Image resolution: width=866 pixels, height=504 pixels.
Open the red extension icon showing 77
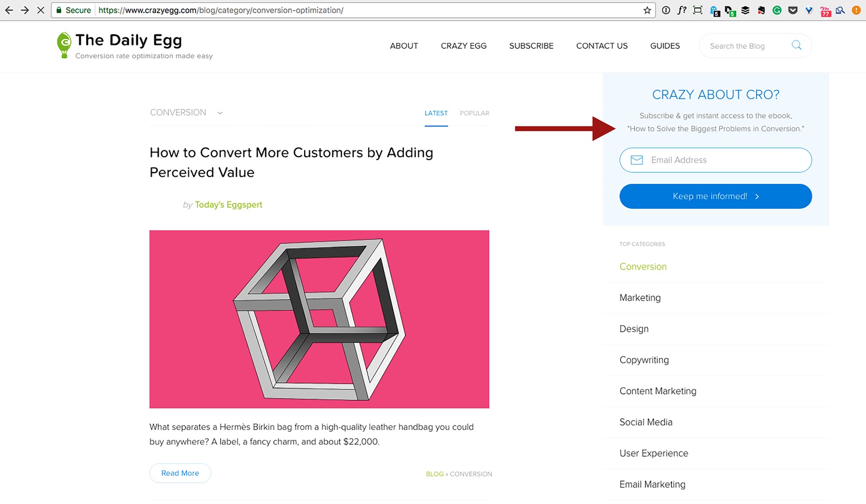825,11
